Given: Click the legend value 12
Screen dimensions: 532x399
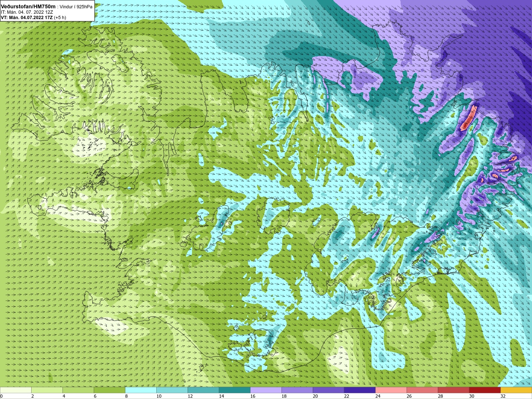Looking at the screenshot, I should [x=190, y=396].
